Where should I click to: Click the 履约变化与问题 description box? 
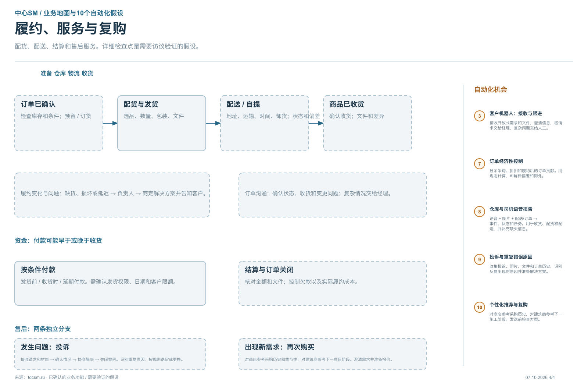tap(112, 195)
